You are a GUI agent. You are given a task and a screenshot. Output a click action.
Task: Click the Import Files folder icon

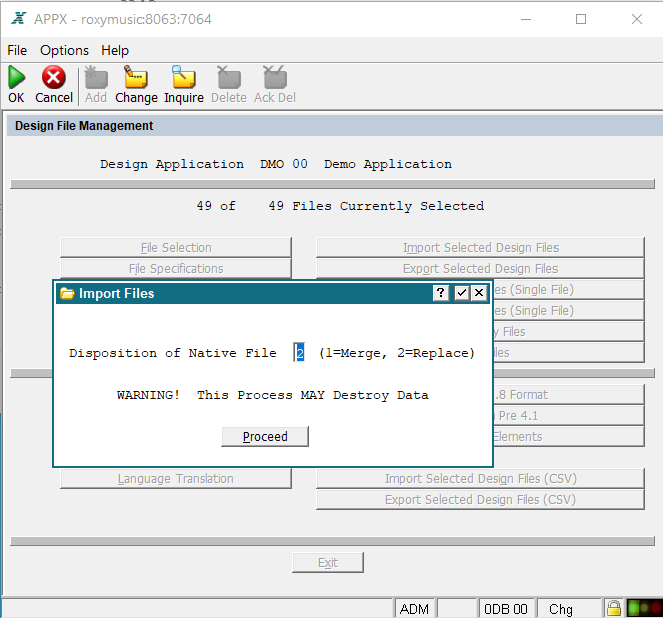67,293
